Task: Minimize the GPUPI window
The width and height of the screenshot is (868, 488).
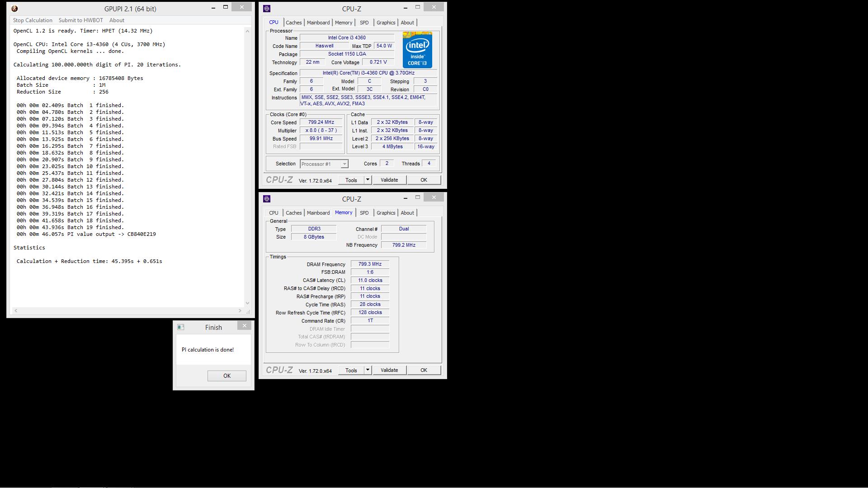Action: click(x=213, y=8)
